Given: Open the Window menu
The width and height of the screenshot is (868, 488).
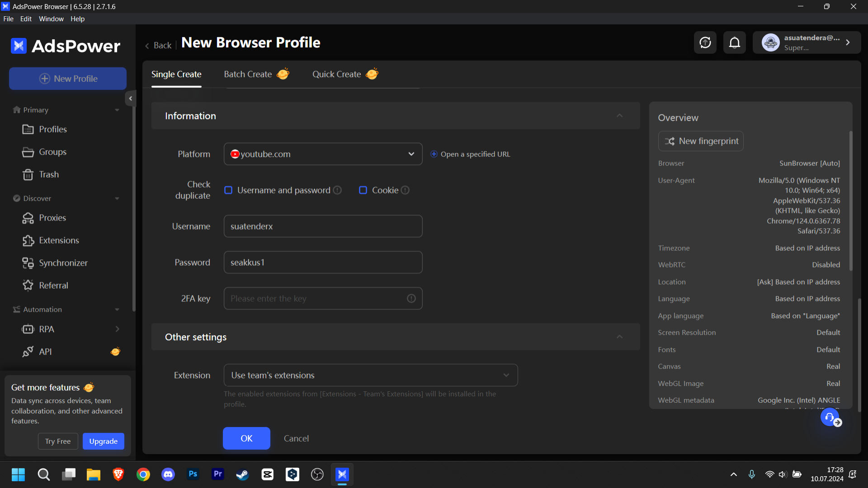Looking at the screenshot, I should 51,19.
